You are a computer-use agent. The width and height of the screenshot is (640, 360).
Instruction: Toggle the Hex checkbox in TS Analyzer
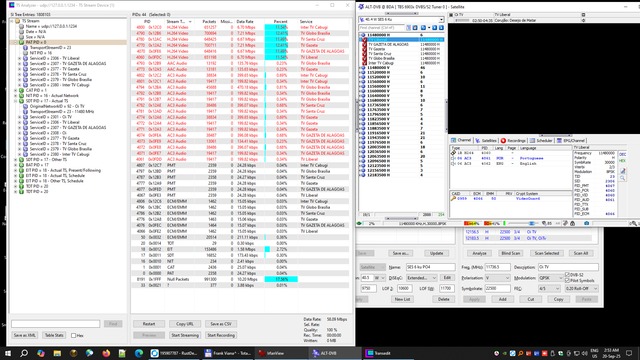[73, 336]
